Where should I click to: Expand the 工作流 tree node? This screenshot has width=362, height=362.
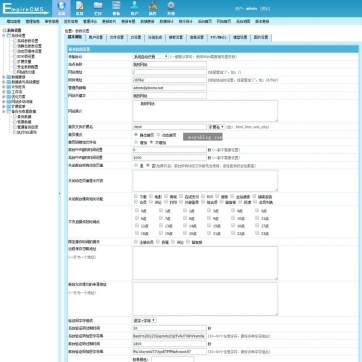(x=4, y=92)
